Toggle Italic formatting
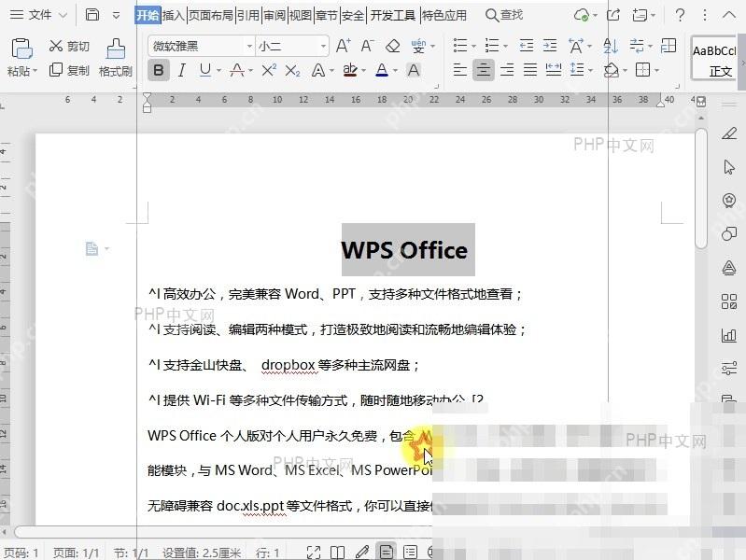 pos(182,70)
